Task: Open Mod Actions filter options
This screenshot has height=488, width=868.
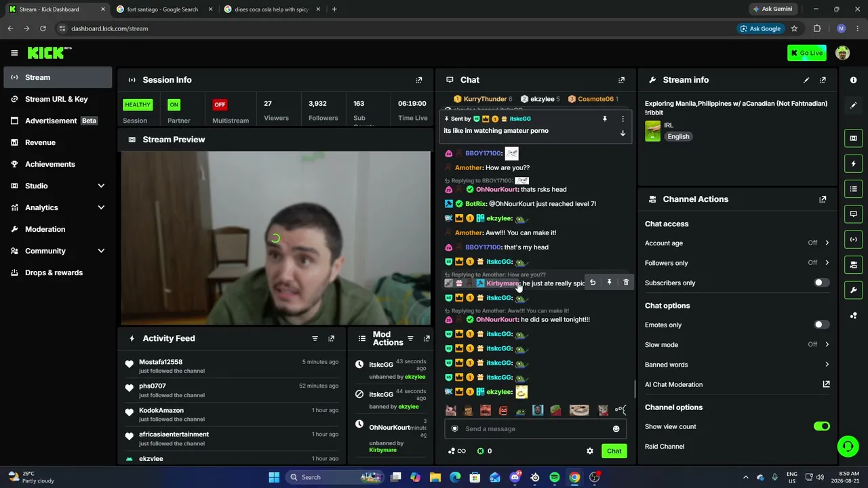Action: tap(410, 338)
